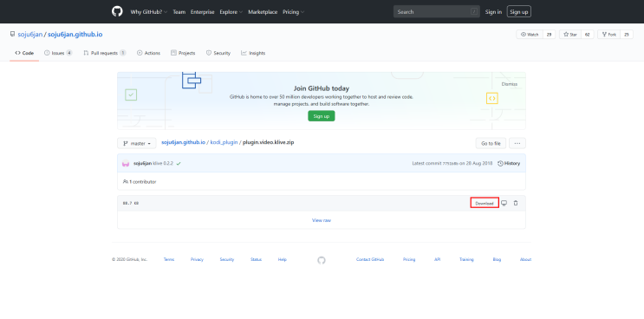The image size is (644, 319).
Task: Open file in GitHub Desktop icon
Action: (x=504, y=203)
